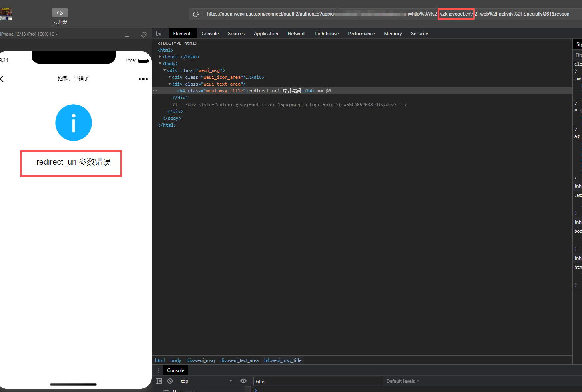Open the Sources tab

coord(236,34)
